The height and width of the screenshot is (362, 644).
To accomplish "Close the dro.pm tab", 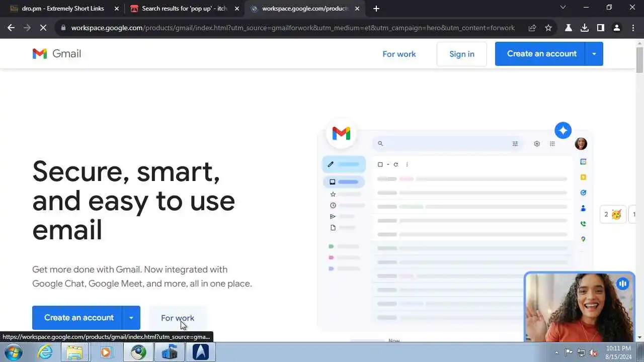I will pyautogui.click(x=117, y=9).
